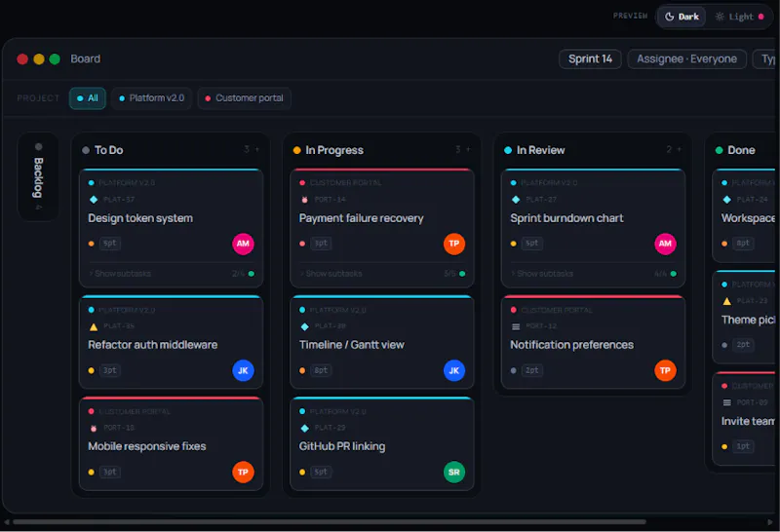Switch preview to Light mode
This screenshot has height=532, width=780.
click(739, 17)
